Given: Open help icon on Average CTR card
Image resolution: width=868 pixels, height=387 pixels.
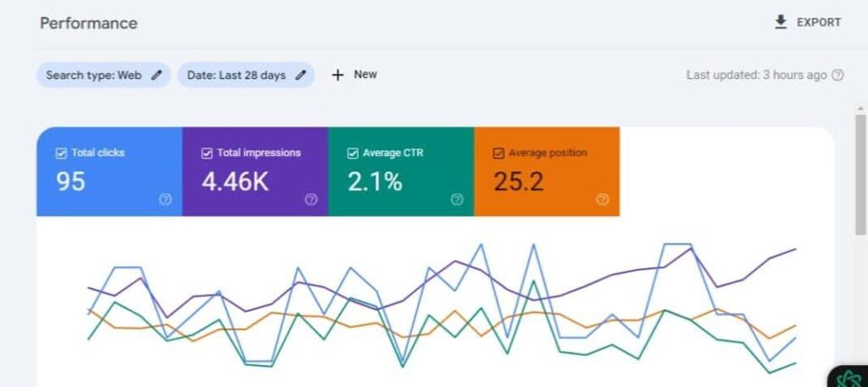Looking at the screenshot, I should pyautogui.click(x=457, y=199).
